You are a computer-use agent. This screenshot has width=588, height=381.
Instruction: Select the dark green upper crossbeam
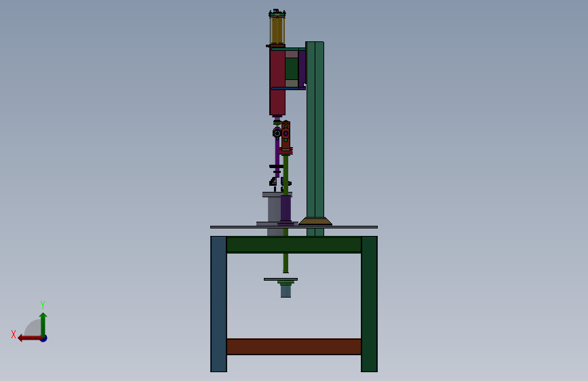[294, 245]
